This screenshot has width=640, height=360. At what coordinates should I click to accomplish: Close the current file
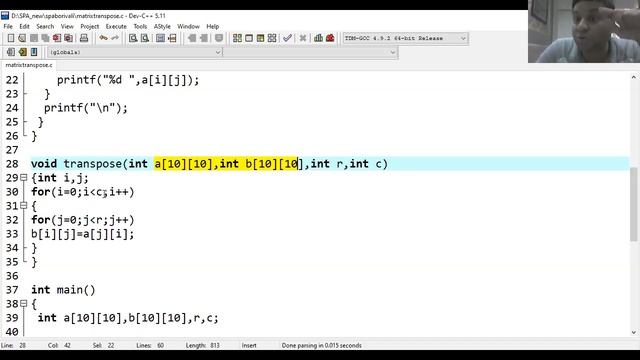(x=57, y=38)
